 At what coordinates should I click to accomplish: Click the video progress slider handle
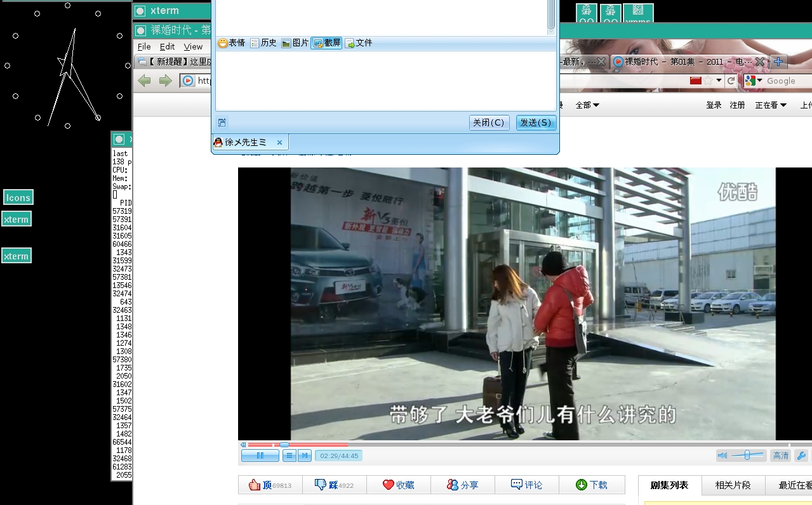(284, 445)
